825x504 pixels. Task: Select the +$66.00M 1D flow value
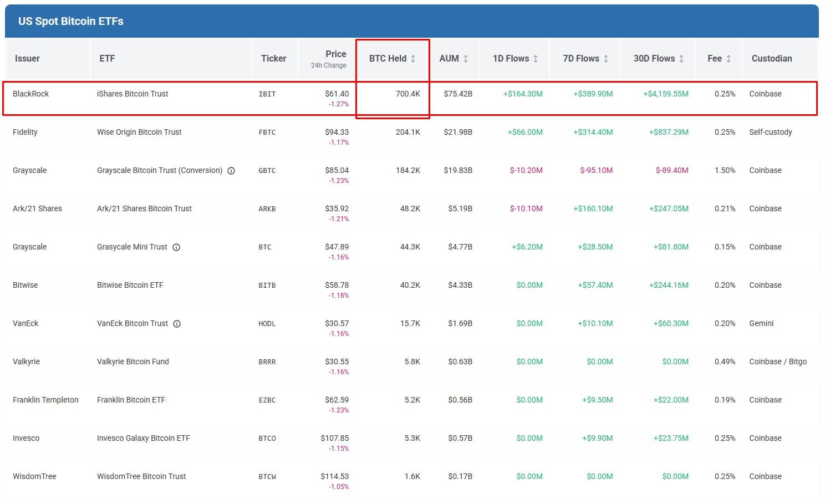coord(525,132)
